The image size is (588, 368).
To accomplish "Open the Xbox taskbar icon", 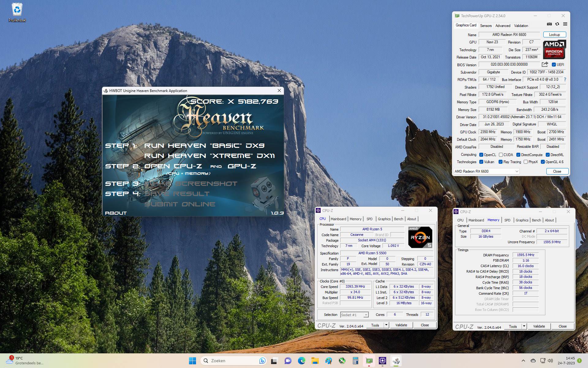I will [x=342, y=361].
